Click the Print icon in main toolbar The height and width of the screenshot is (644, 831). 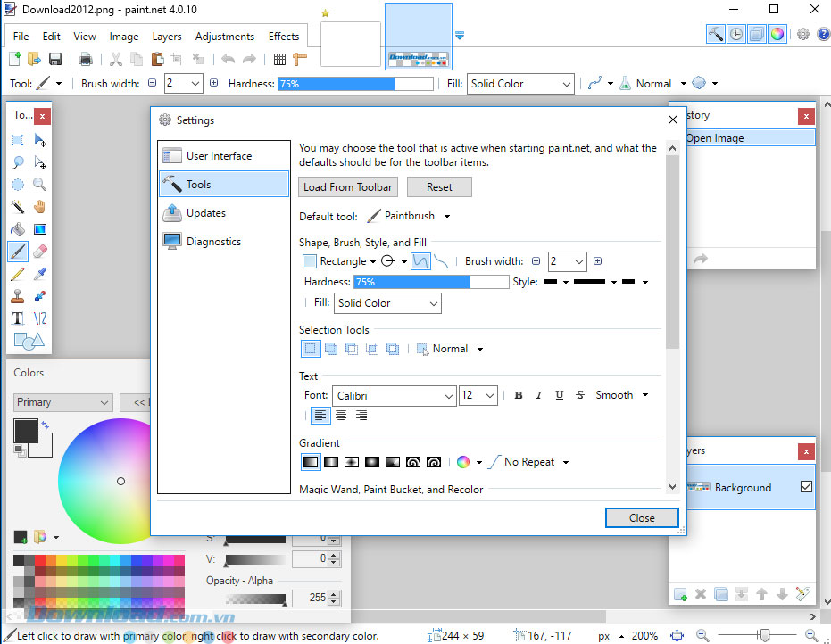pos(86,59)
